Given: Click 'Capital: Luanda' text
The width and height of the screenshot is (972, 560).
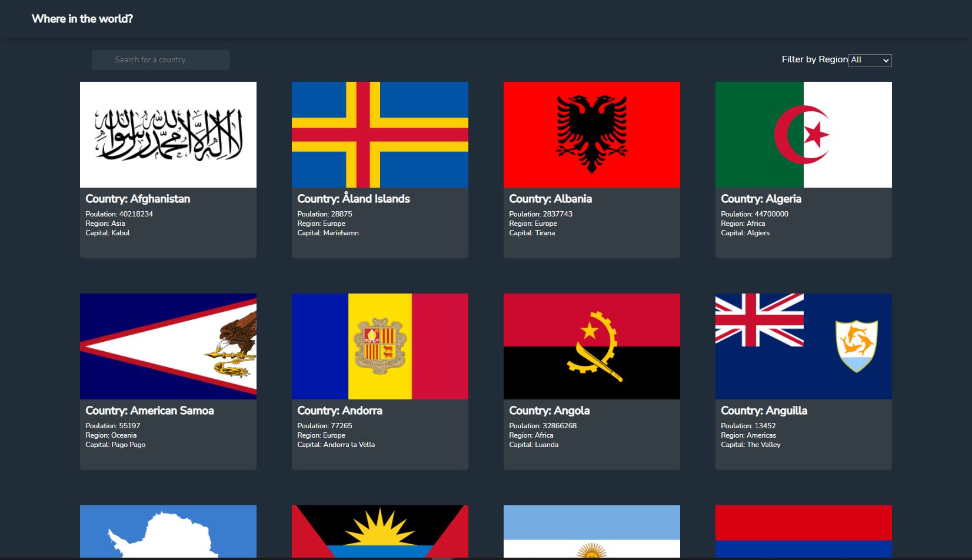Looking at the screenshot, I should [534, 445].
